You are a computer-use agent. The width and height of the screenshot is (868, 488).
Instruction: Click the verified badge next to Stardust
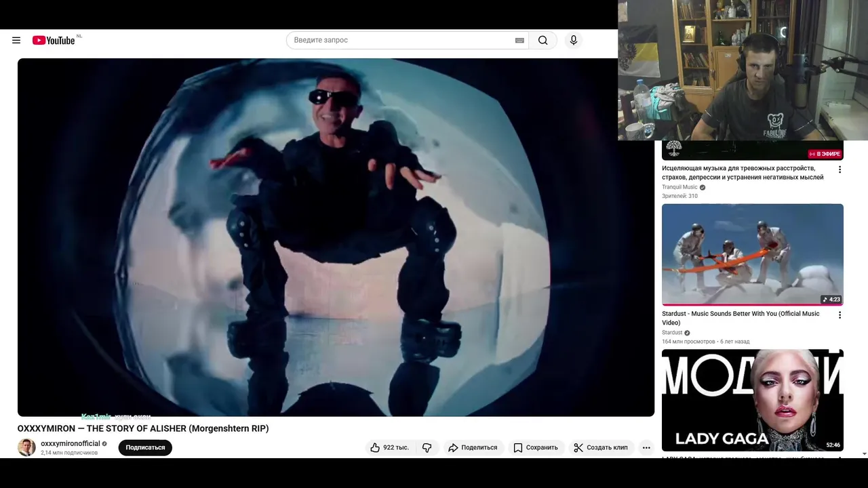click(x=687, y=333)
